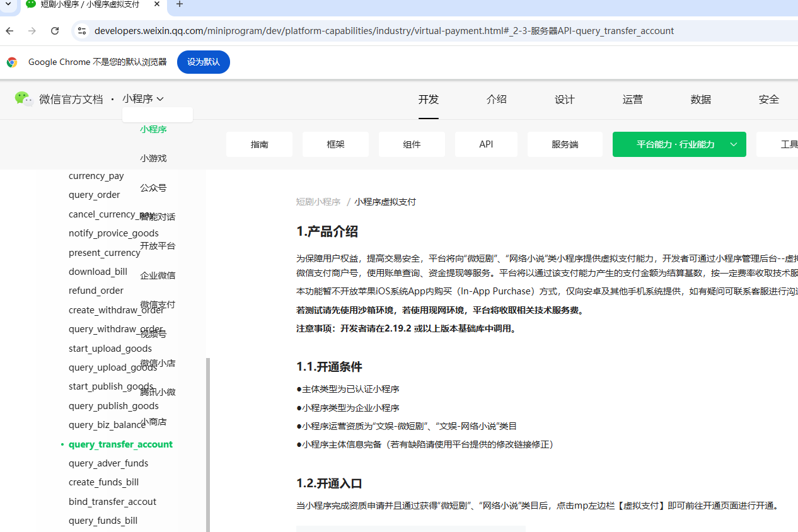Viewport: 798px width, 532px height.
Task: Click the 指南 sub-navigation button
Action: pos(259,144)
